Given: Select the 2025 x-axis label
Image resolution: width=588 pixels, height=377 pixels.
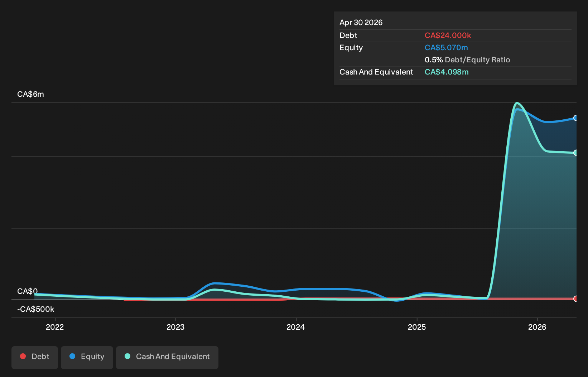Looking at the screenshot, I should pos(417,327).
